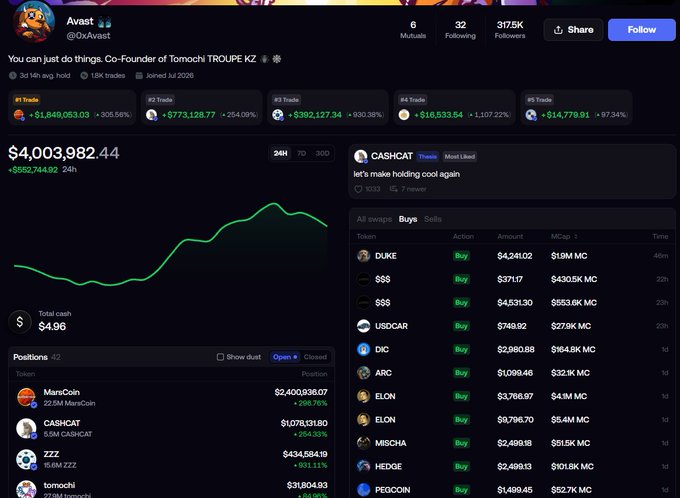Select the 24H chart range
Viewport: 680px width, 498px height.
coord(281,153)
